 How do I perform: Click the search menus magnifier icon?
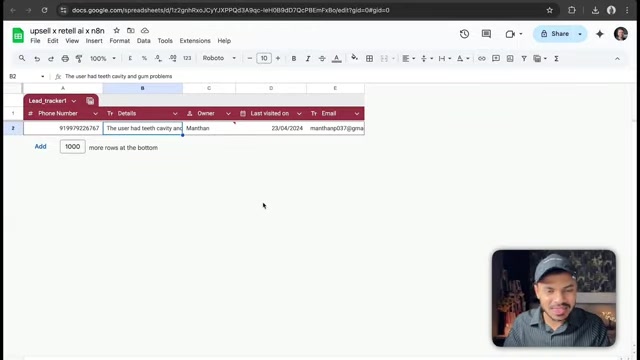click(x=22, y=58)
